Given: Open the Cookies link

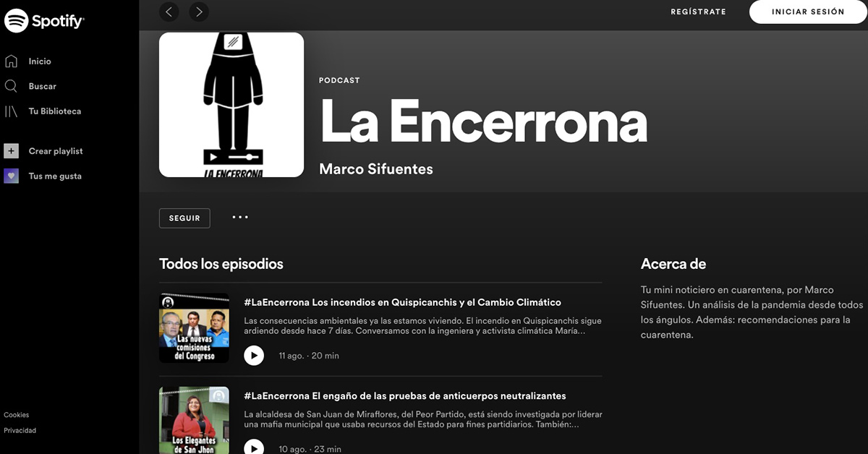Looking at the screenshot, I should tap(17, 415).
